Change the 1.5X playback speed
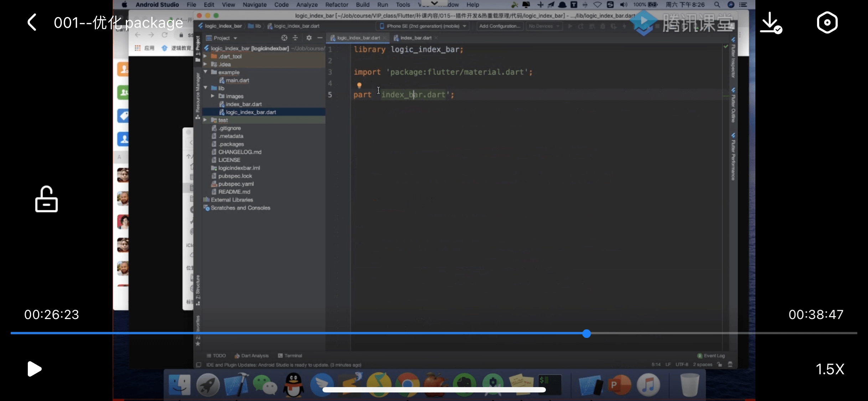Screen dimensions: 868x401 pyautogui.click(x=830, y=369)
